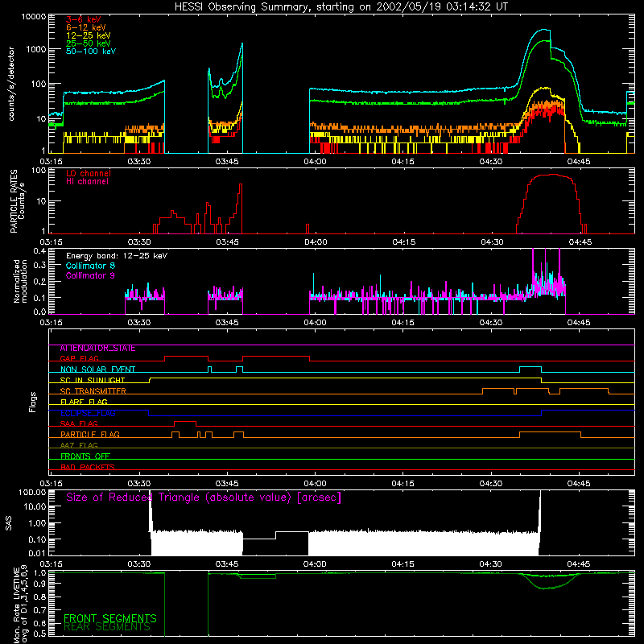The height and width of the screenshot is (644, 644).
Task: Select the cyan 50-100 keV legend entry
Action: pos(91,52)
